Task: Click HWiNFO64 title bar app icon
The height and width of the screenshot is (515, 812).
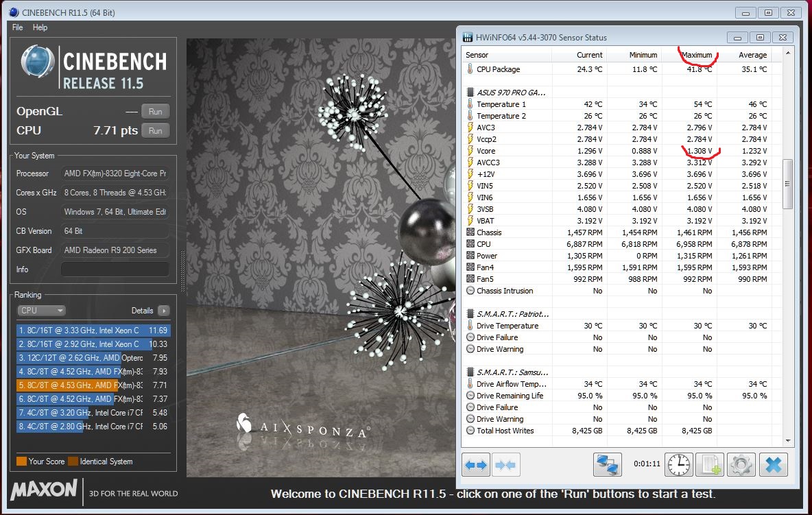Action: tap(468, 37)
